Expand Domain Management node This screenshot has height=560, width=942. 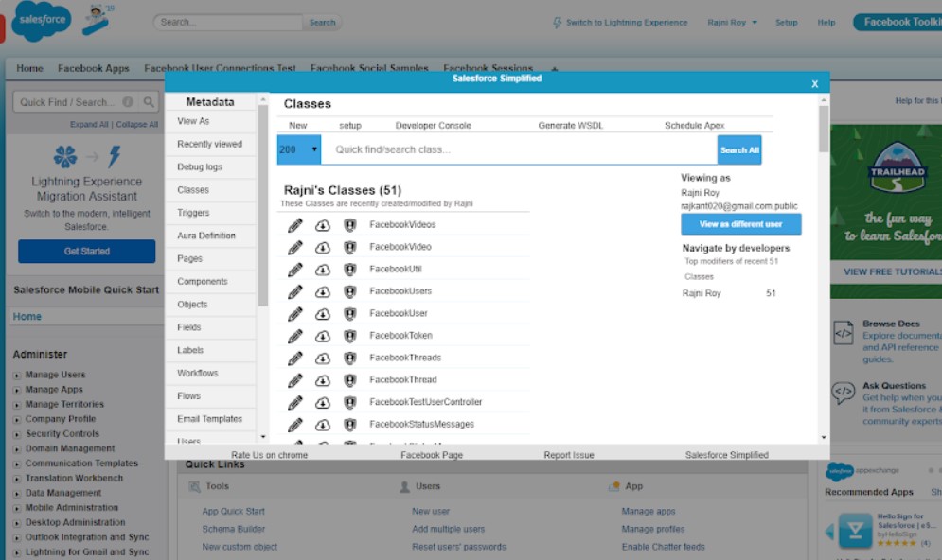coord(17,449)
